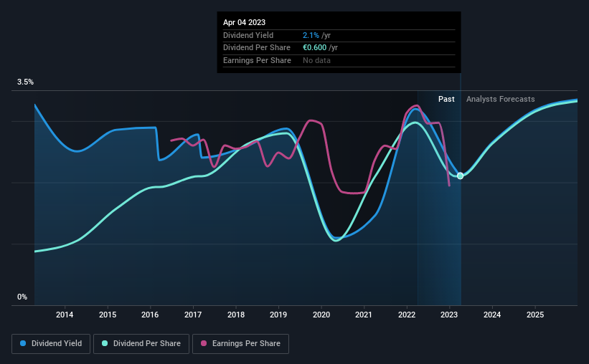This screenshot has width=589, height=364.
Task: Toggle the Dividend Per Share legend button
Action: 141,344
